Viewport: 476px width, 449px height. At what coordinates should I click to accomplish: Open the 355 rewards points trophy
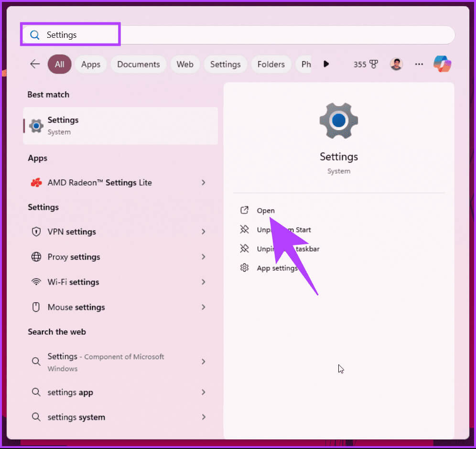(x=366, y=64)
